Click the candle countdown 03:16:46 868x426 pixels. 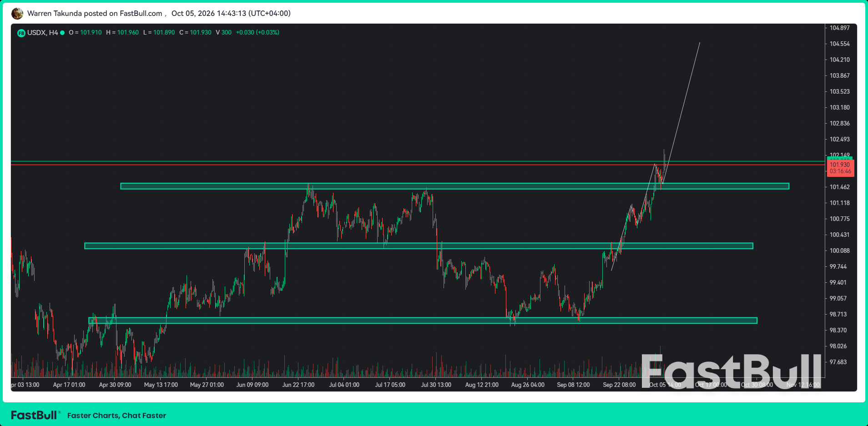pos(840,171)
